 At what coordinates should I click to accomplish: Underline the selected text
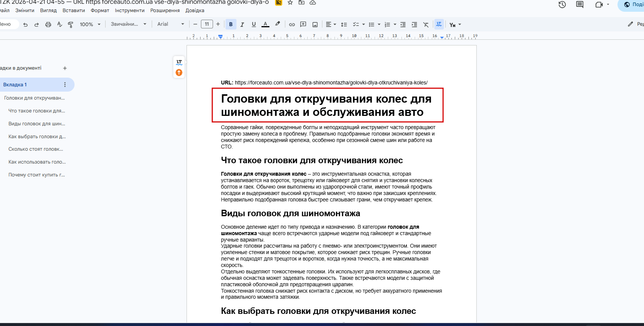coord(254,25)
